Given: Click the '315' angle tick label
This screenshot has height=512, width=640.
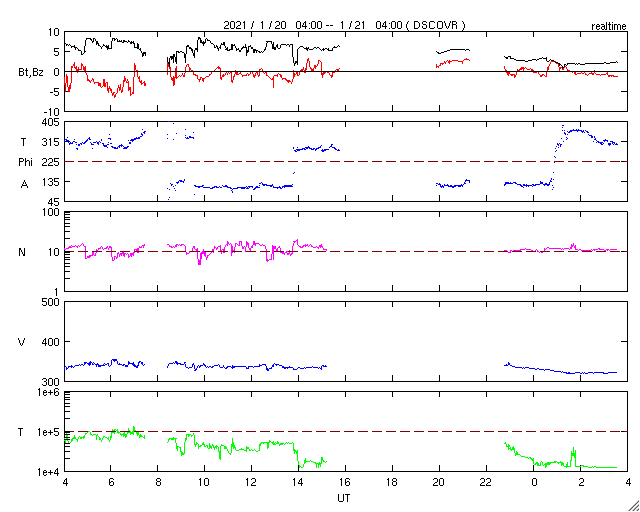Looking at the screenshot, I should [x=52, y=142].
